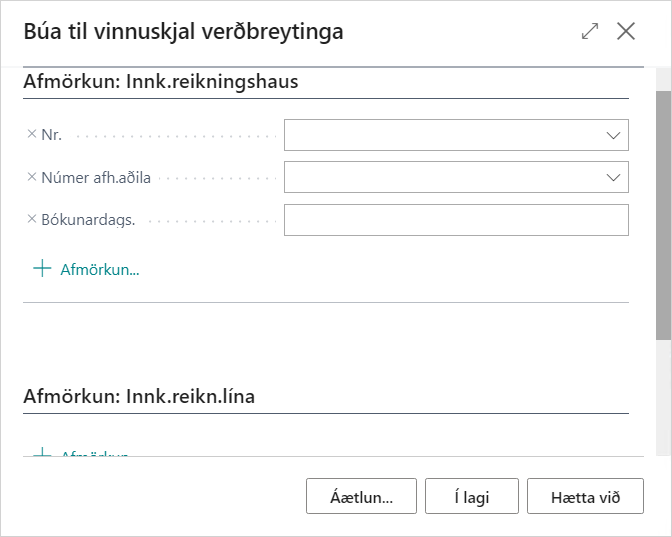The image size is (672, 537).
Task: Click the Bókunardags. filter label
Action: (x=88, y=220)
